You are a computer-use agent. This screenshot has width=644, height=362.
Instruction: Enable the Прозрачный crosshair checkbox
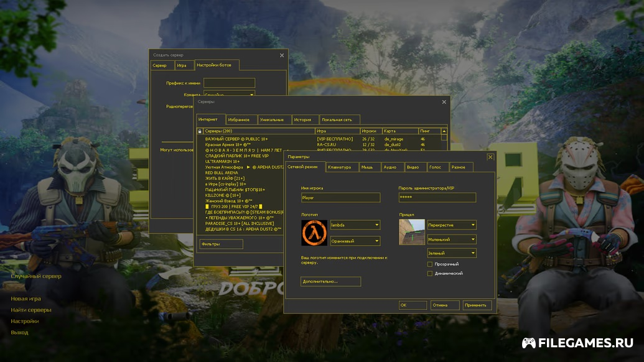click(x=430, y=264)
